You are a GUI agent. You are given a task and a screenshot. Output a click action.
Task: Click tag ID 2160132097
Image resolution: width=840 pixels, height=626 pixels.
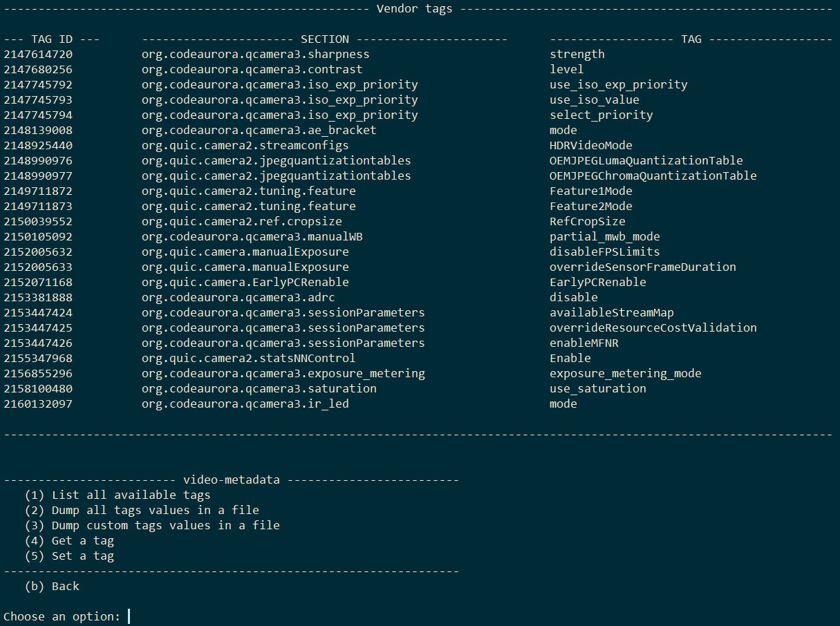(38, 404)
